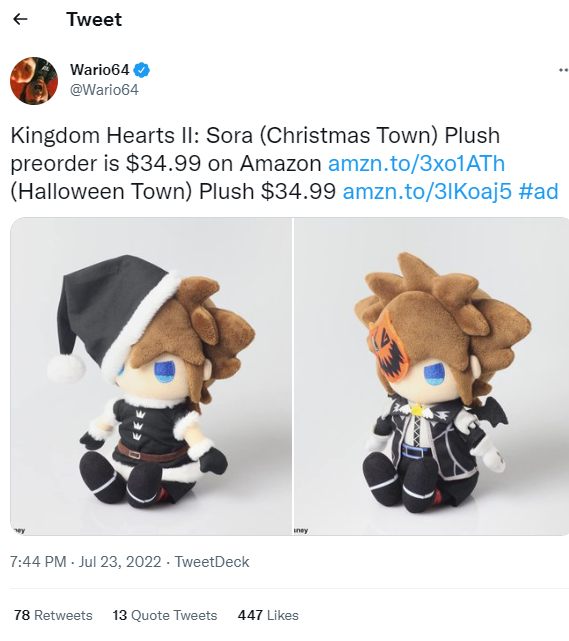
Task: Open the amzn.to/3IKoaj5 link
Action: (427, 191)
